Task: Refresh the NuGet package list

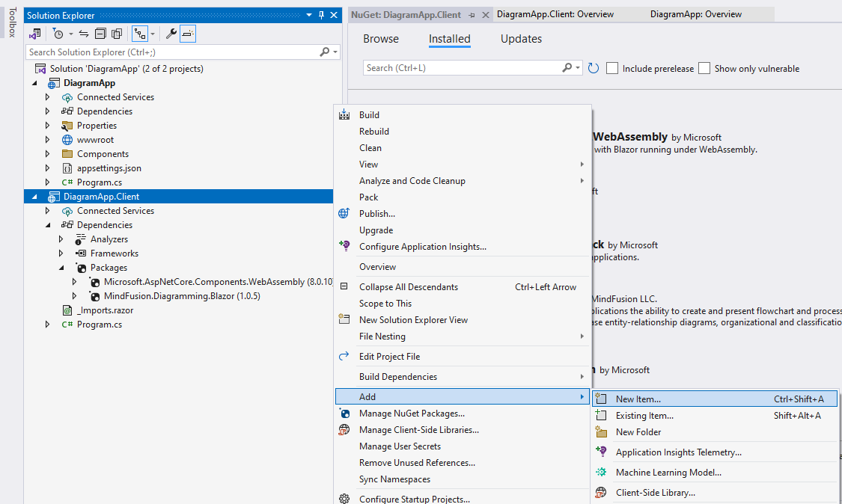Action: [594, 68]
